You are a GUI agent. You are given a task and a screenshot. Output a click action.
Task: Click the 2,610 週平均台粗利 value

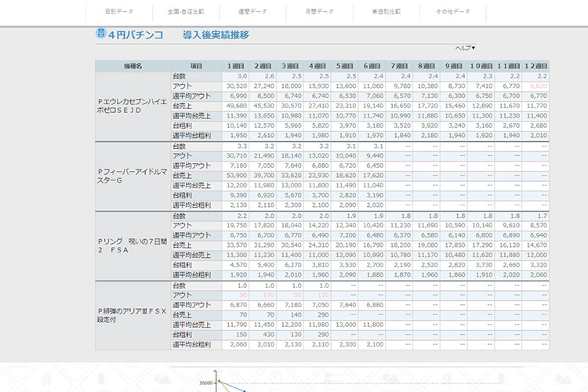click(x=266, y=136)
